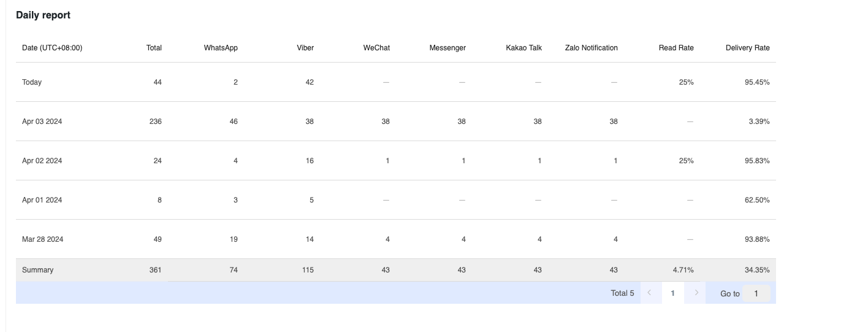Click the Kakao Talk column header
868x332 pixels.
[523, 48]
